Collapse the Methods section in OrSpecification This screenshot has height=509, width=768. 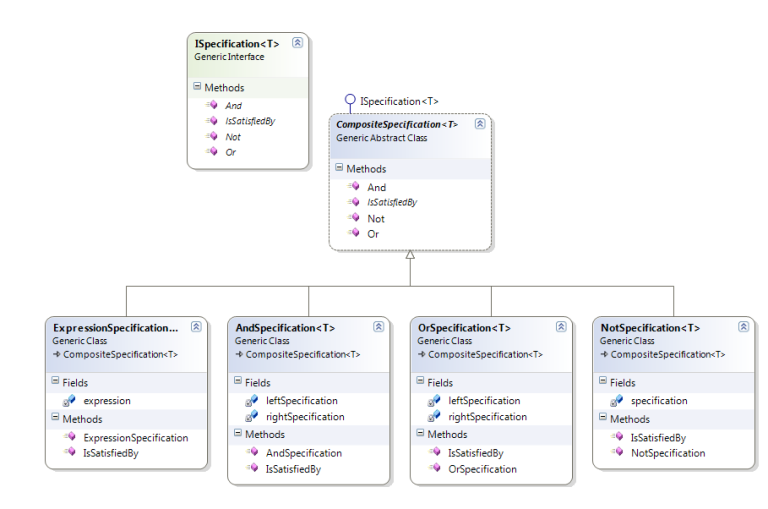click(421, 435)
